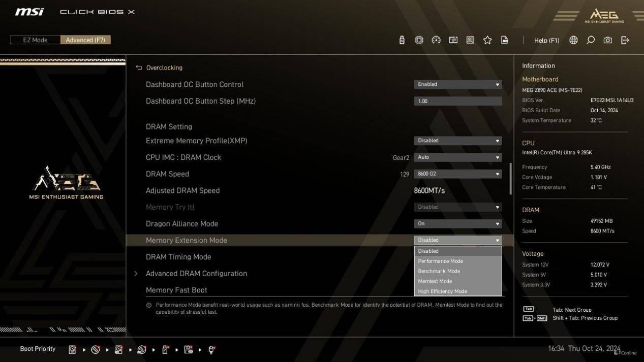This screenshot has height=362, width=644.
Task: Click the exit icon at top right
Action: pos(625,40)
